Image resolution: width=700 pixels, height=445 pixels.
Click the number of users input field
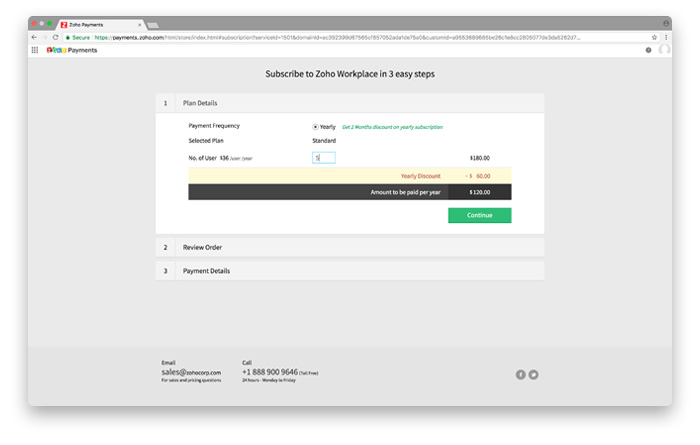[x=324, y=158]
